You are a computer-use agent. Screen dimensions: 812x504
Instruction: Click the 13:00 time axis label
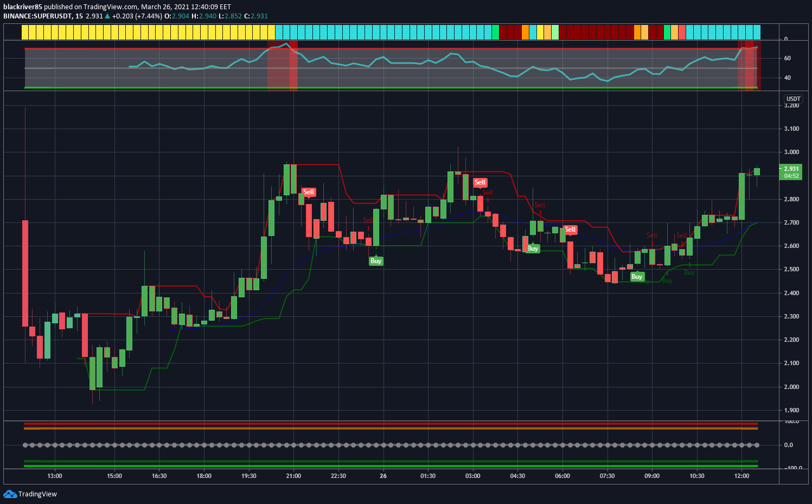coord(55,476)
